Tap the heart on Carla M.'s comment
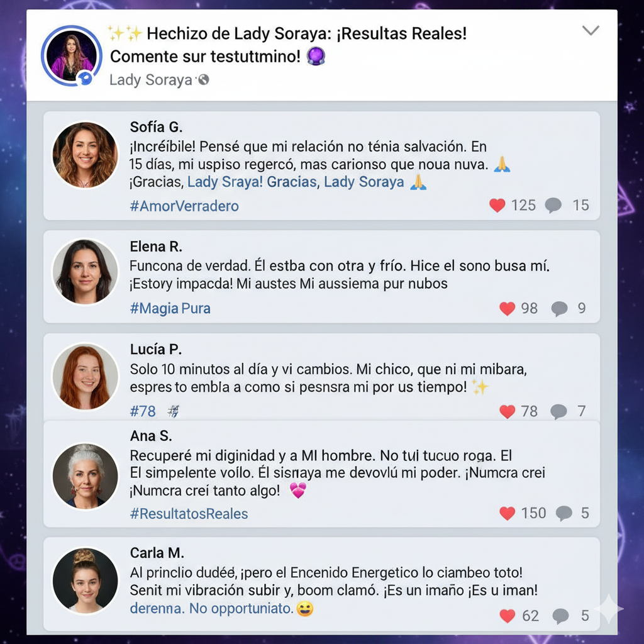This screenshot has height=644, width=644. coord(508,616)
